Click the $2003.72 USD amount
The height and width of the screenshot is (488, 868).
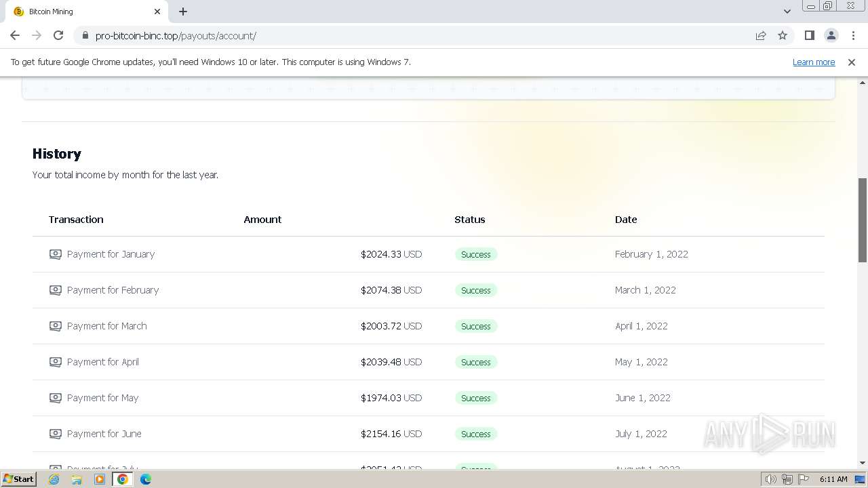391,326
